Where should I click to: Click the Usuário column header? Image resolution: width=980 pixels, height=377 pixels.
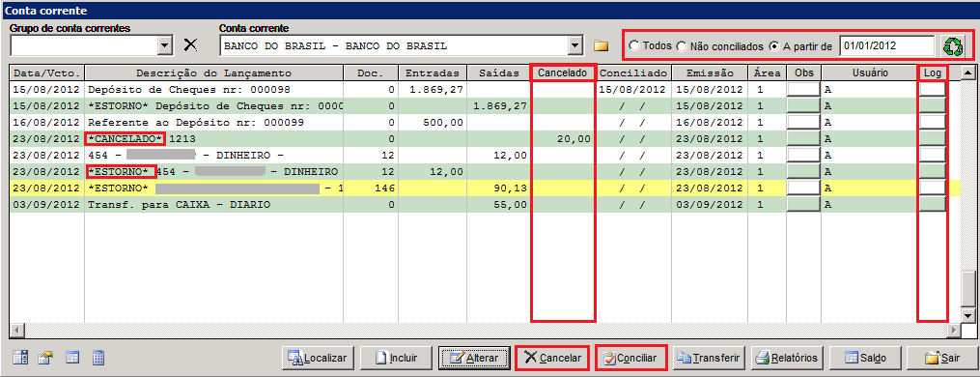click(870, 72)
